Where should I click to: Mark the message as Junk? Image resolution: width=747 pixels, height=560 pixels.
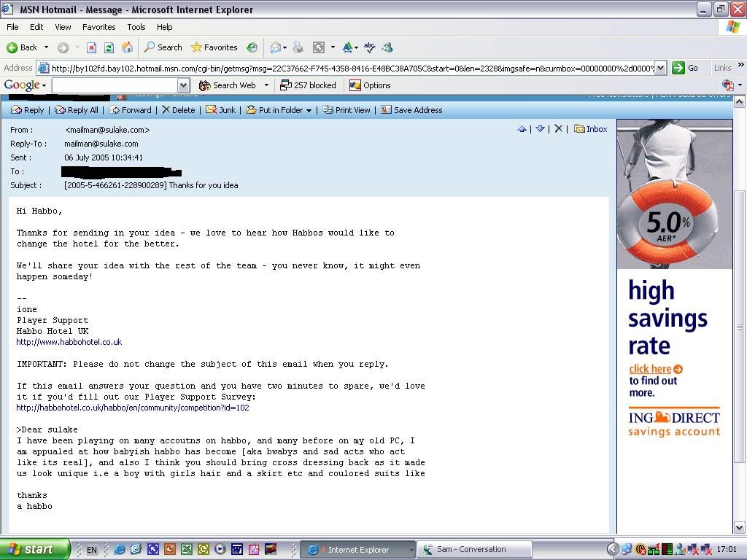click(220, 110)
